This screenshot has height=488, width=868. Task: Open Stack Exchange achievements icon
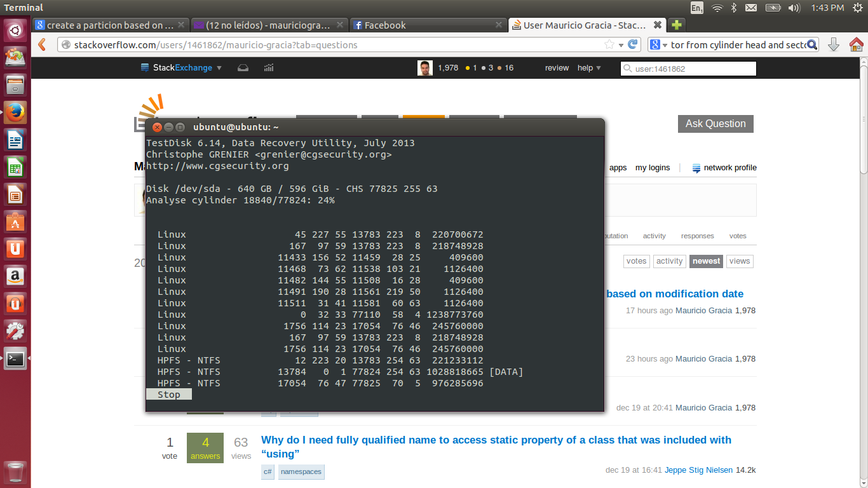(x=269, y=68)
